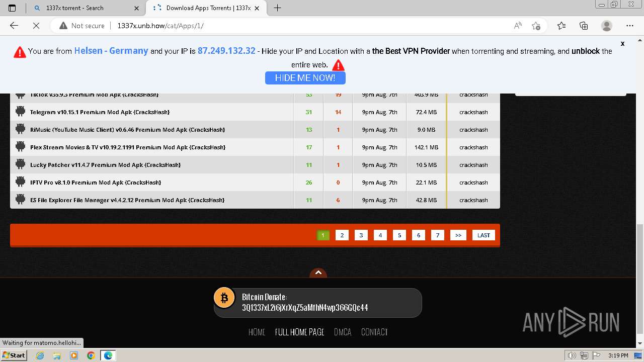Screen dimensions: 644x362
Task: Open the browser profile avatar
Action: [x=607, y=26]
